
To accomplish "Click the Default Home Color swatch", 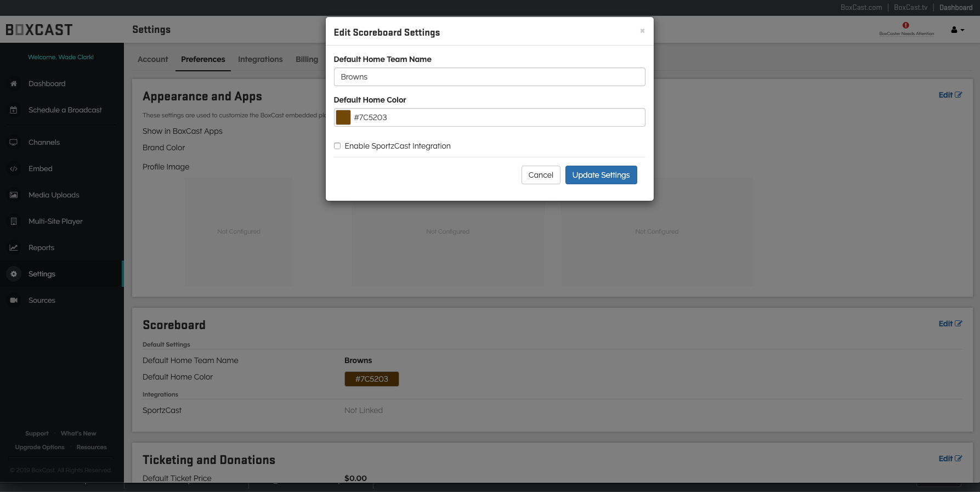I will click(343, 117).
